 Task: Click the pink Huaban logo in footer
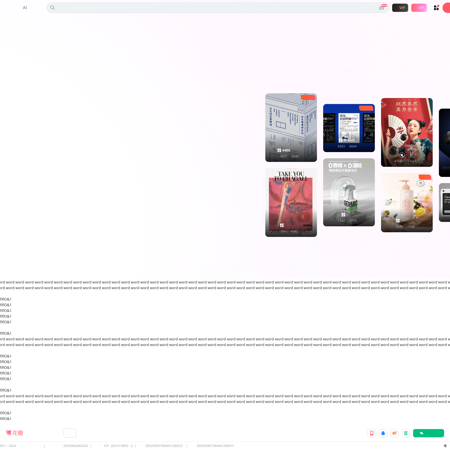(14, 433)
